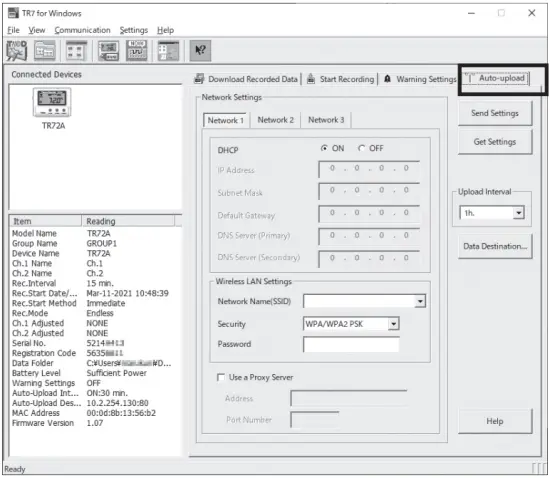
Task: Select the Auto-upload tab
Action: point(497,78)
